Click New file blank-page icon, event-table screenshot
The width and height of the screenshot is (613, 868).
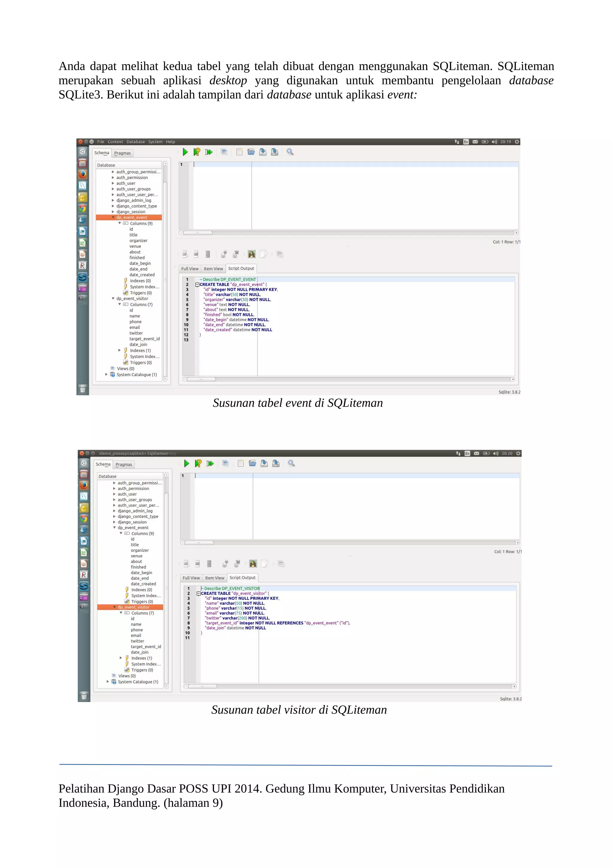[x=239, y=152]
